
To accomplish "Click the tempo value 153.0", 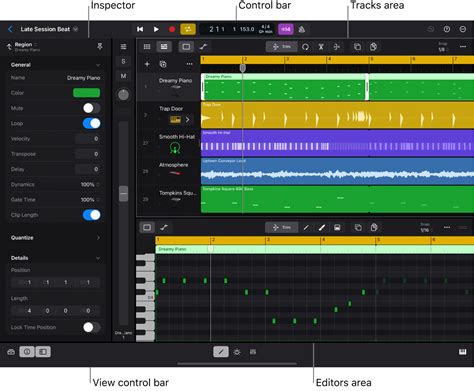I will pos(247,29).
